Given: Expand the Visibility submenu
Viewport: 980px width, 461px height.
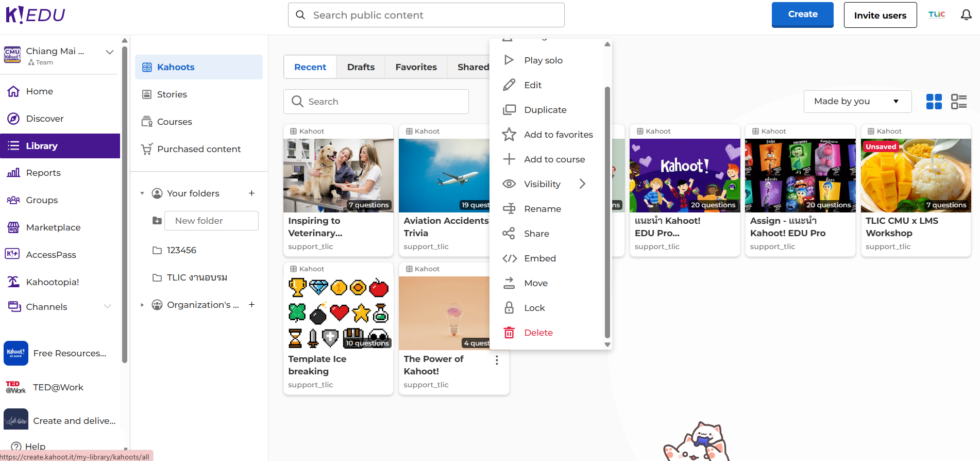Looking at the screenshot, I should point(582,184).
